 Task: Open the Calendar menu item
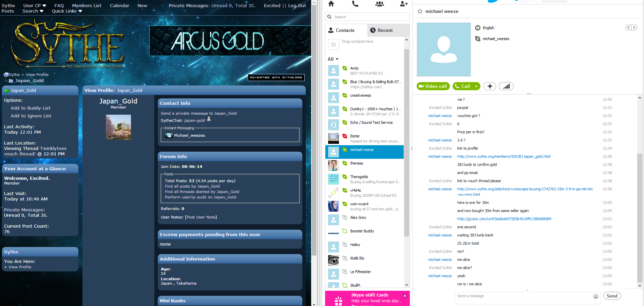coord(119,5)
